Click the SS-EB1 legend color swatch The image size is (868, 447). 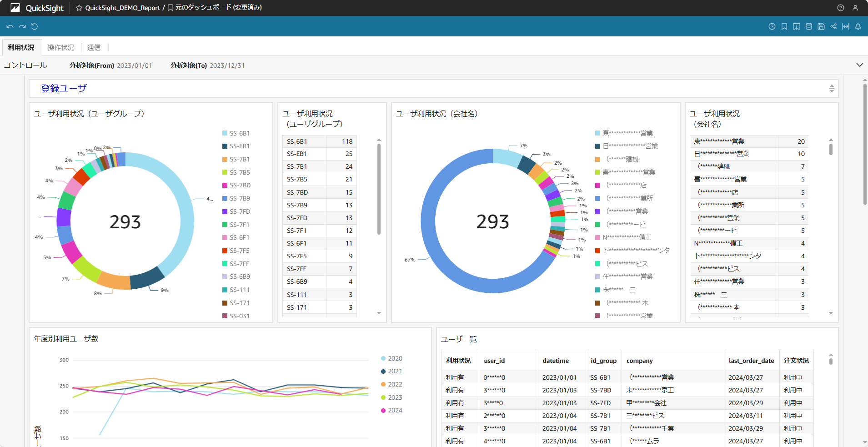click(225, 146)
